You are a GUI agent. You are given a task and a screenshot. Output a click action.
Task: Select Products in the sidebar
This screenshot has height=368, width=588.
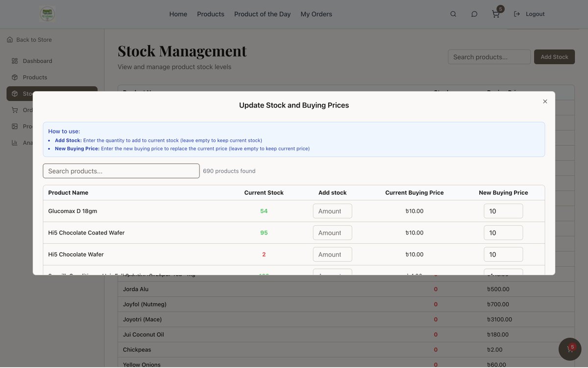[52, 77]
